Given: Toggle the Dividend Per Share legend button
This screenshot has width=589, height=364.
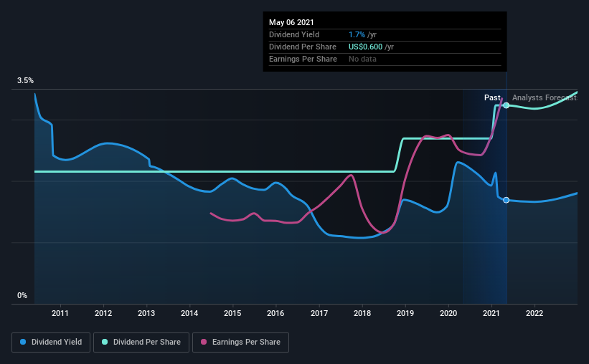Looking at the screenshot, I should pos(141,343).
